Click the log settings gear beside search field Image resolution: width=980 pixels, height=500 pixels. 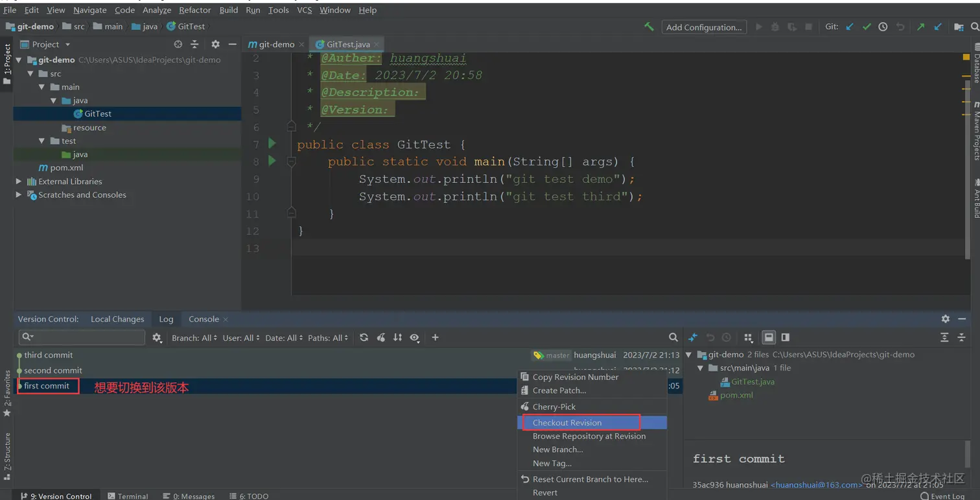pyautogui.click(x=157, y=338)
